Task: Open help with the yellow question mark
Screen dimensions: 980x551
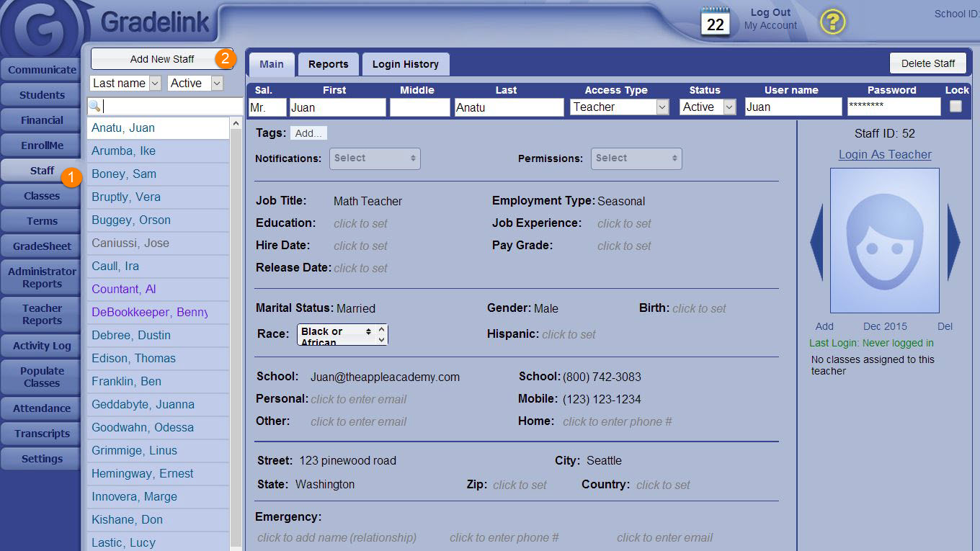Action: coord(832,22)
